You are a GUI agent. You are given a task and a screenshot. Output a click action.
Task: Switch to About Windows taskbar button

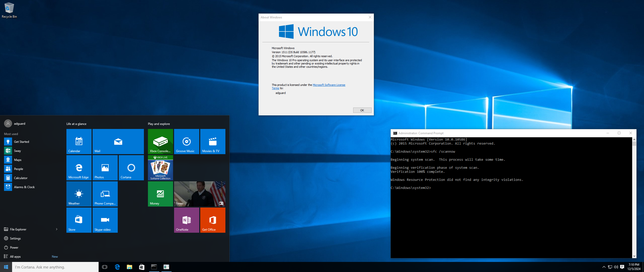click(166, 267)
